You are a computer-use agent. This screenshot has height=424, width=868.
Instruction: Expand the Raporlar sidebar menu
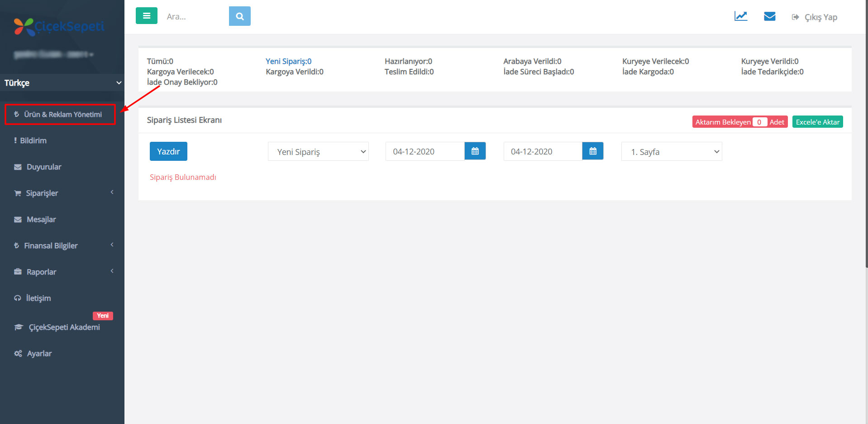[62, 272]
